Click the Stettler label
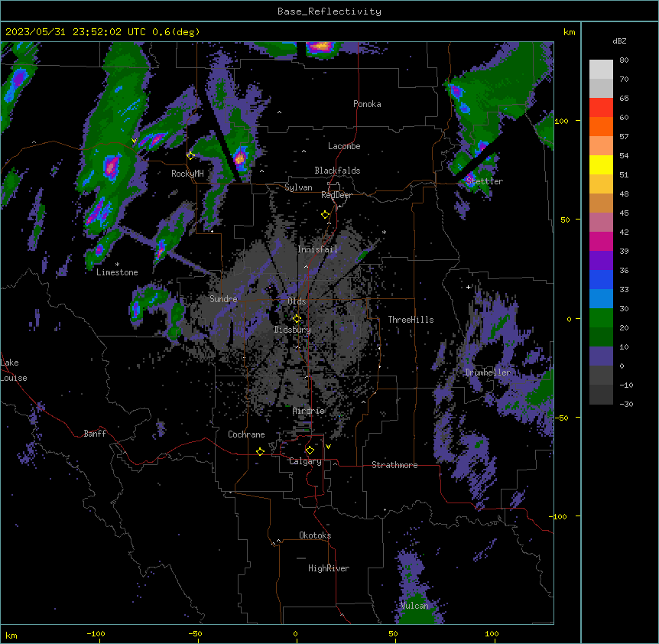The image size is (659, 644). pos(485,181)
